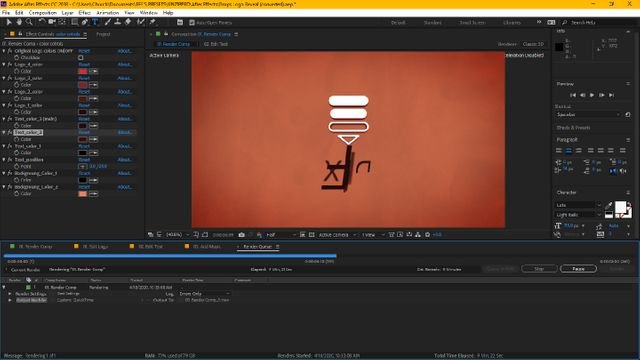Open the Lato font family dropdown
The width and height of the screenshot is (640, 360).
tap(578, 205)
